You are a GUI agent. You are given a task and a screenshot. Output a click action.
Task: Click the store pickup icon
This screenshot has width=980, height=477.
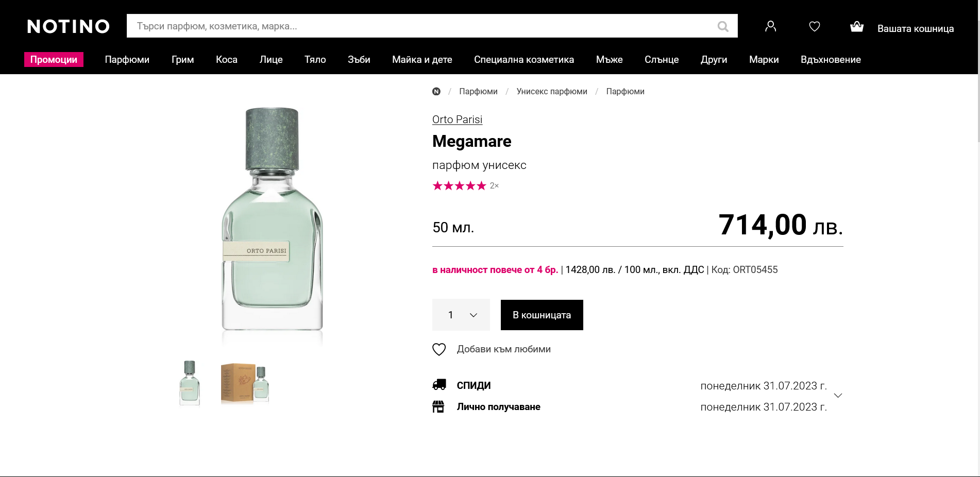(438, 407)
